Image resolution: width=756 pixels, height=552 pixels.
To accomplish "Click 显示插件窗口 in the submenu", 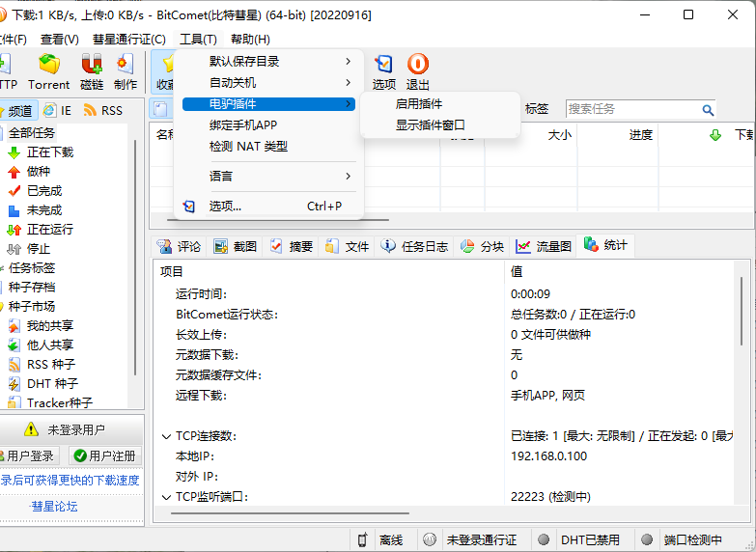I will tap(439, 124).
